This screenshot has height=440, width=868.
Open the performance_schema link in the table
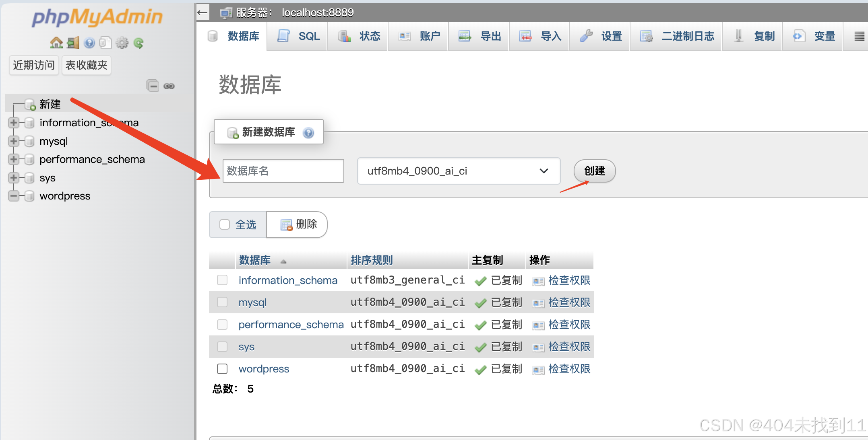coord(291,325)
